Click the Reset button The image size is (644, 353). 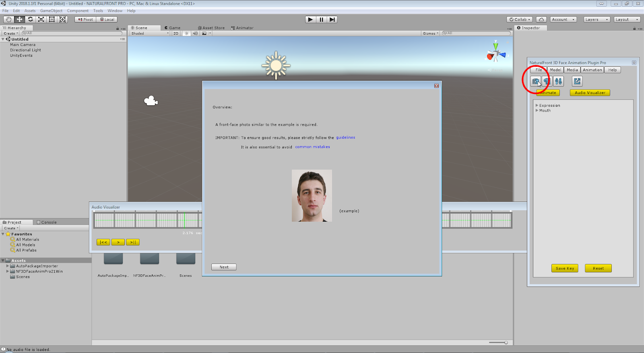pyautogui.click(x=598, y=268)
